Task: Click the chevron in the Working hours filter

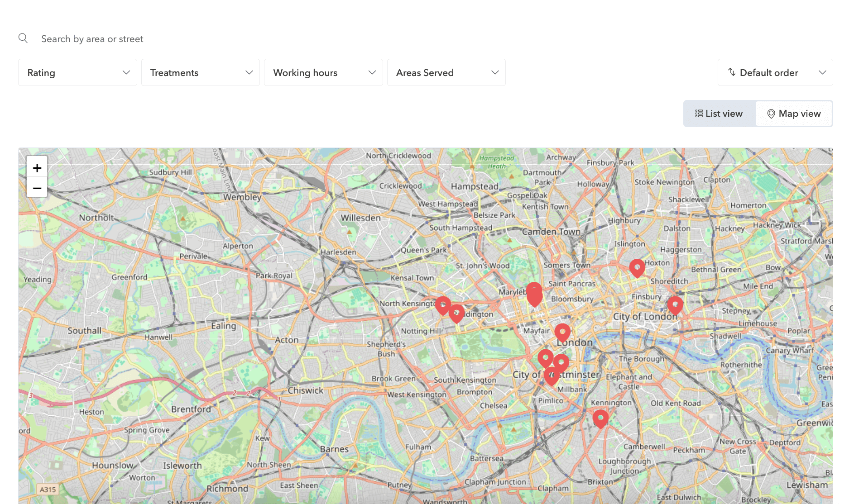Action: [372, 72]
